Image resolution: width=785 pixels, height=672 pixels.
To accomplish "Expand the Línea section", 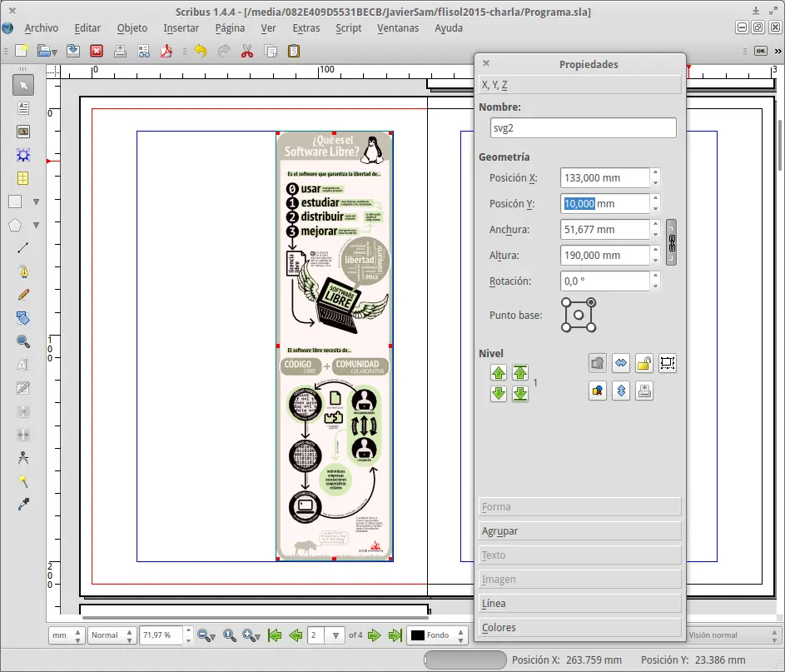I will [x=579, y=604].
